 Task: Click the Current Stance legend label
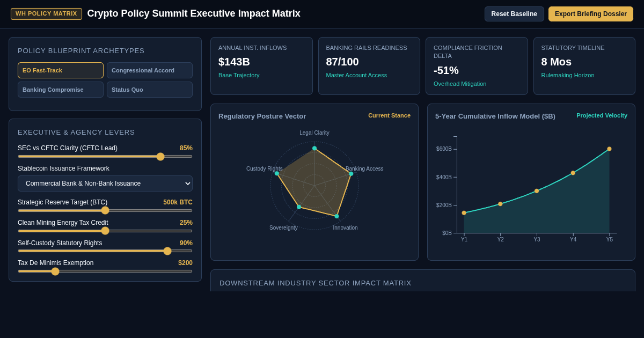(x=389, y=115)
